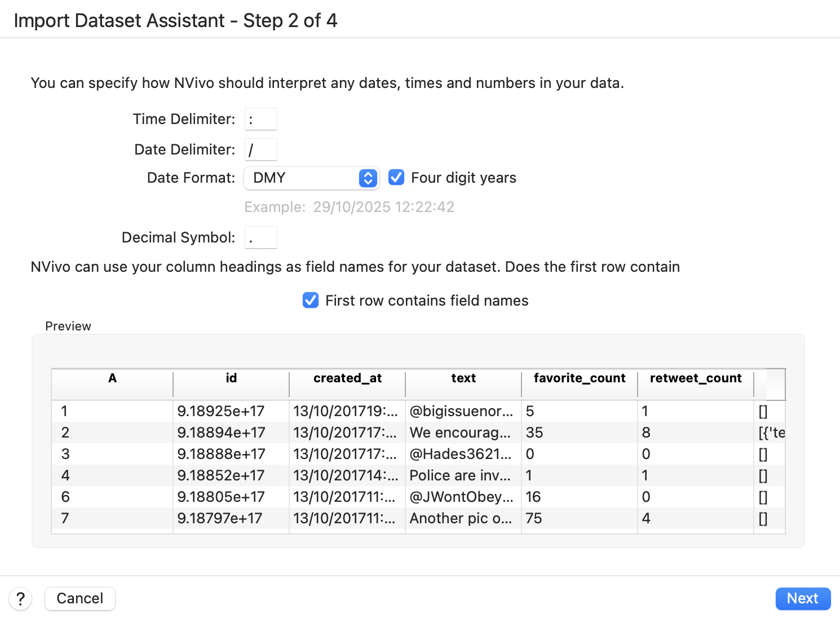Select the id column header

click(x=231, y=378)
